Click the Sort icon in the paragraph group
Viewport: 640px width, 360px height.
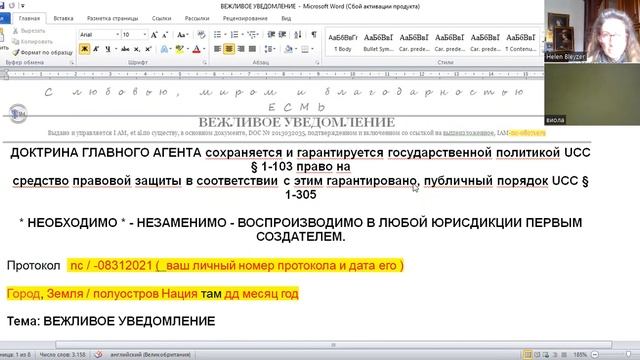coord(298,35)
